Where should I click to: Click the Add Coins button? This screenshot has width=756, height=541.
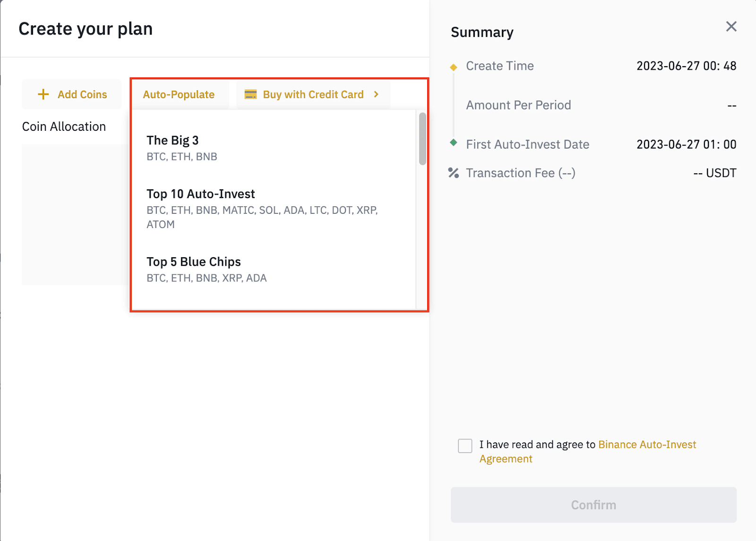click(72, 94)
